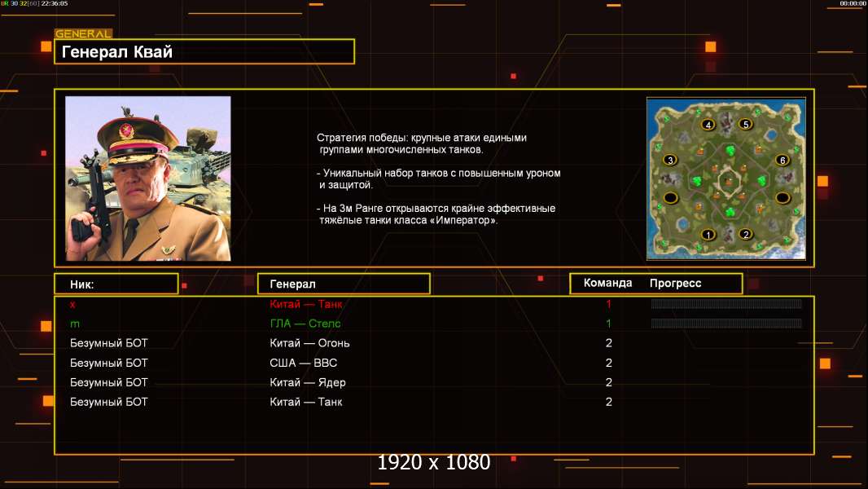
Task: Click the loading progress bar of player x
Action: (726, 304)
